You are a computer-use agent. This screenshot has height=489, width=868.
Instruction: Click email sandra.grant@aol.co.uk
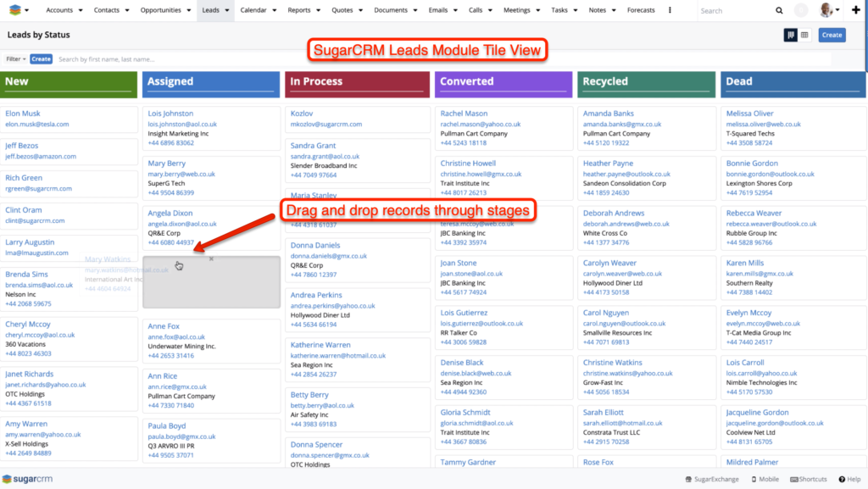coord(325,157)
